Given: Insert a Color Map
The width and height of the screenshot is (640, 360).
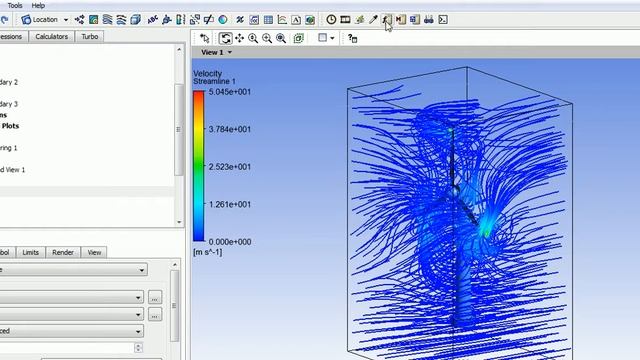Looking at the screenshot, I should click(x=223, y=20).
